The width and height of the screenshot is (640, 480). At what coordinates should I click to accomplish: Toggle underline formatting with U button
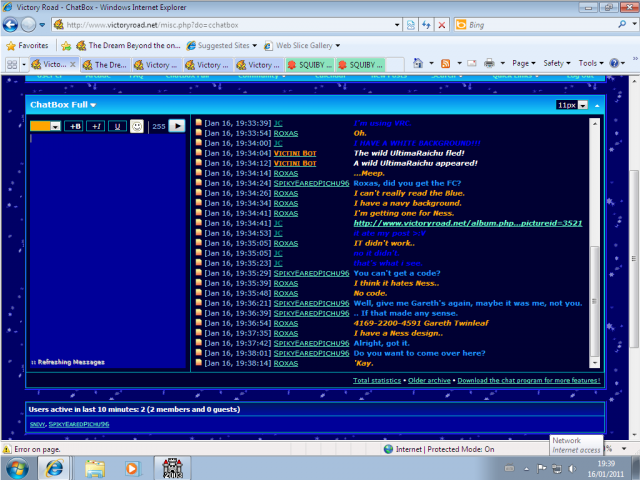click(116, 126)
